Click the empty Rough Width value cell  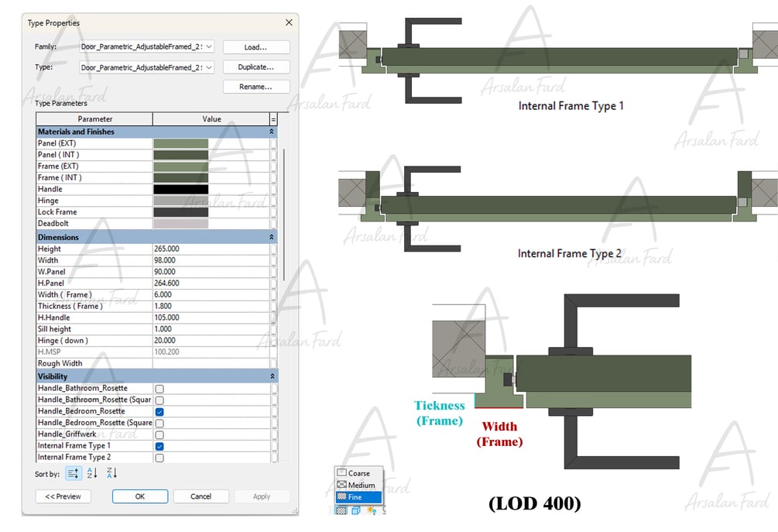coord(211,363)
